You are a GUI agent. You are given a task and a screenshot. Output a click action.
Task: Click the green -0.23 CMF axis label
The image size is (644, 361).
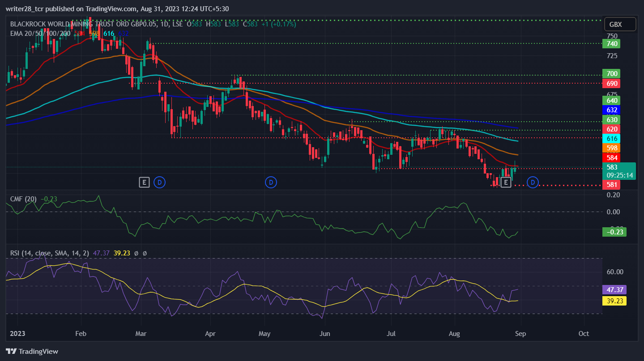[614, 232]
